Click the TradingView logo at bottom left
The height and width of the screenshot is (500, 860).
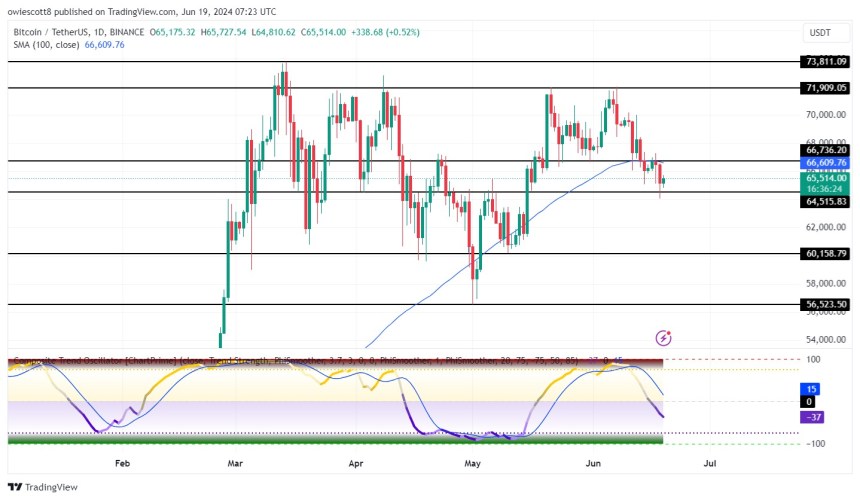[x=43, y=487]
